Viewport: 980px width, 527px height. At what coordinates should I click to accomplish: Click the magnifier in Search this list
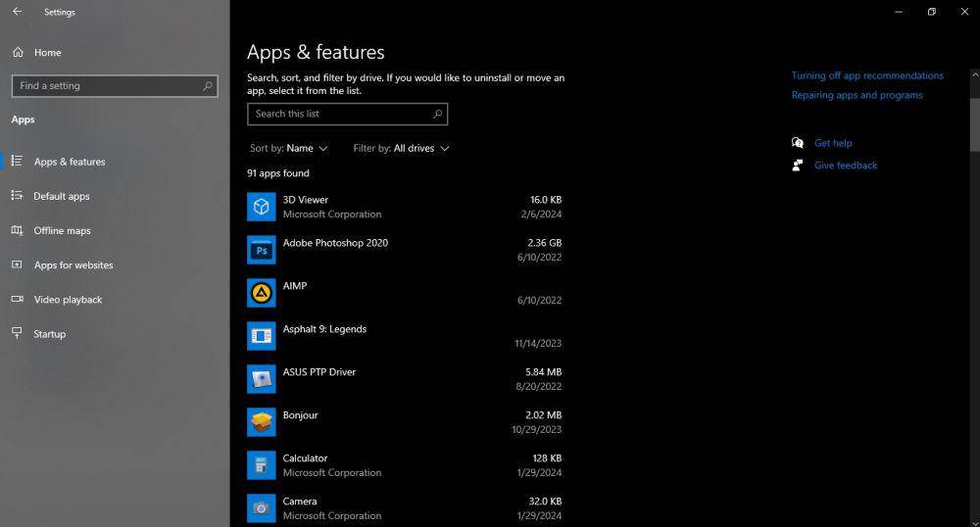(x=437, y=114)
